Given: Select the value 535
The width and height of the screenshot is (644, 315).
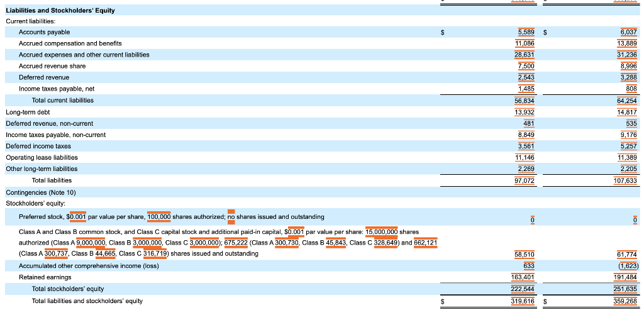Looking at the screenshot, I should tap(632, 124).
